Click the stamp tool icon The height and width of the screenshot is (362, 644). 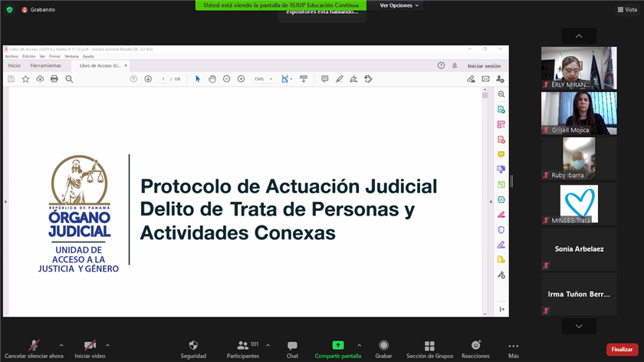click(x=369, y=79)
